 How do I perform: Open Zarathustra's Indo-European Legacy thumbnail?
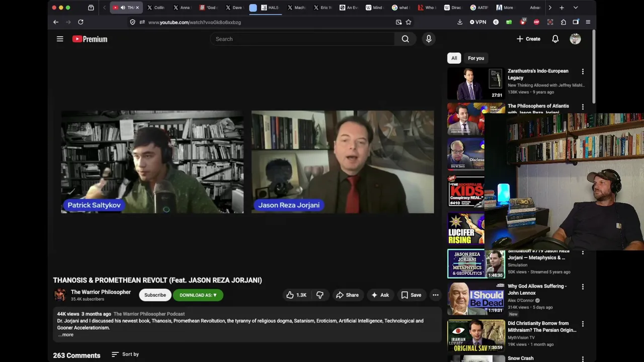point(475,83)
